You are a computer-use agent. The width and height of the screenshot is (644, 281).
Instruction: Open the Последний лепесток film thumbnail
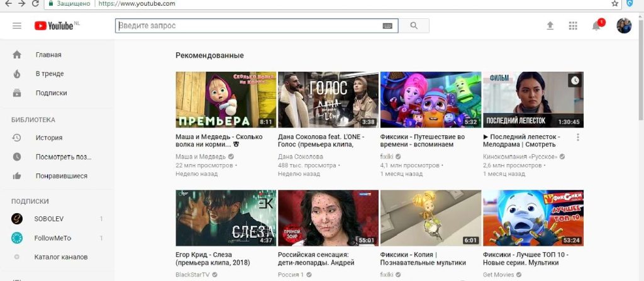tap(533, 100)
